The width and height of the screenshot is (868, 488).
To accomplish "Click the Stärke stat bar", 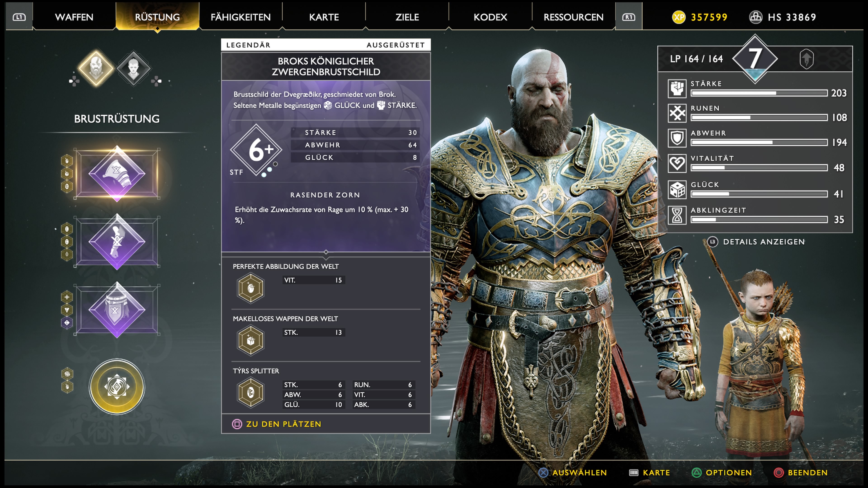I will (x=759, y=93).
